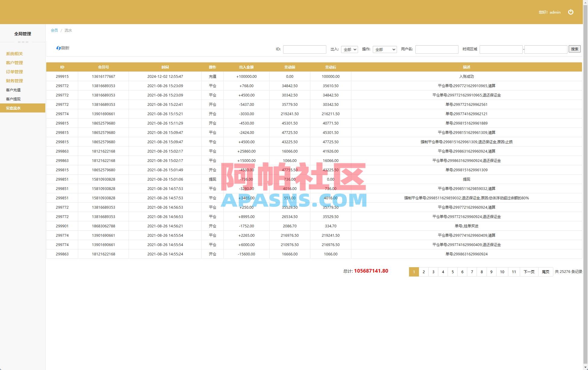Click the 时间区域 start date field
This screenshot has height=370, width=588.
(501, 49)
